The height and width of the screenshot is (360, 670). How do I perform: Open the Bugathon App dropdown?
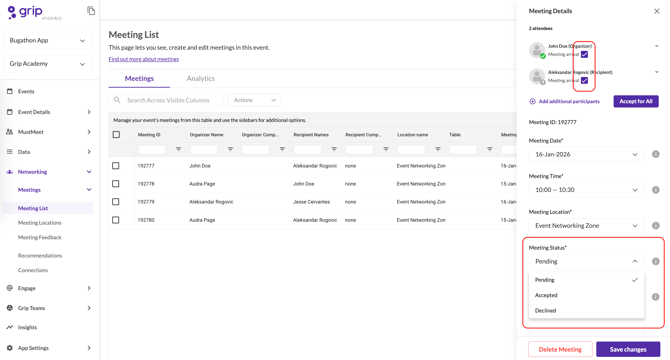pos(47,41)
